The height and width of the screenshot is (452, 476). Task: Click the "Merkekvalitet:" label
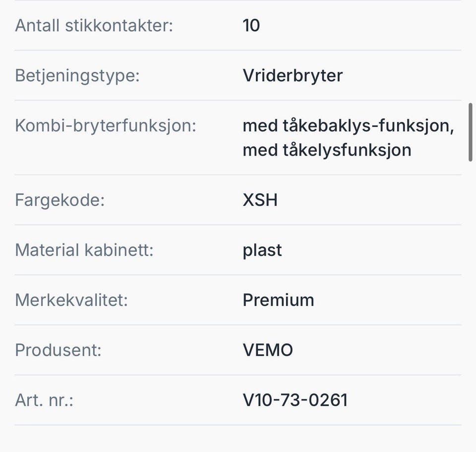pos(71,300)
